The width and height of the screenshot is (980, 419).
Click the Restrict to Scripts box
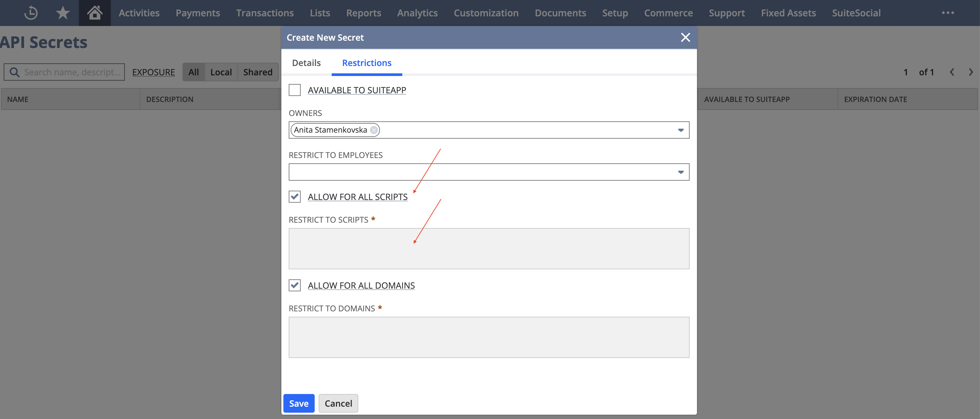(489, 249)
